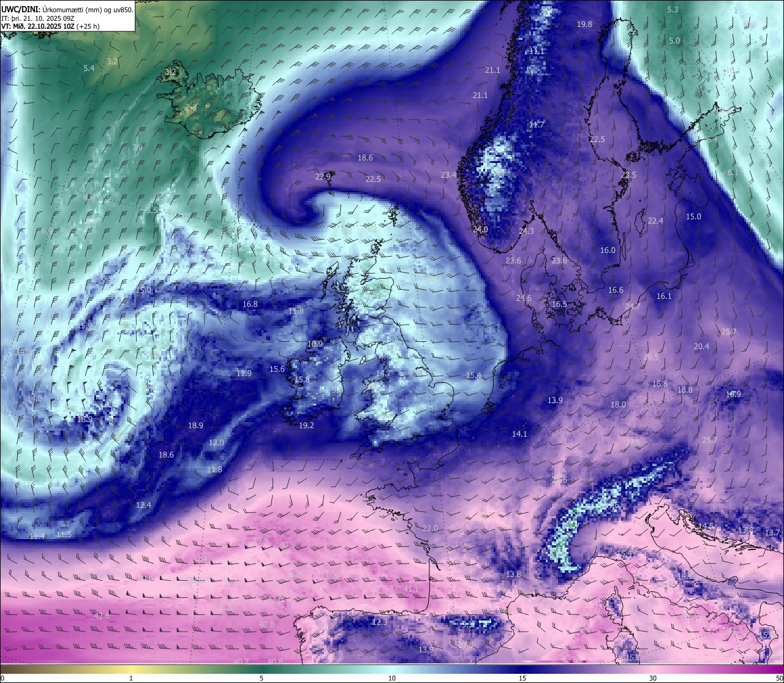Click the 14.7 value over England
Image resolution: width=784 pixels, height=683 pixels.
pos(383,373)
